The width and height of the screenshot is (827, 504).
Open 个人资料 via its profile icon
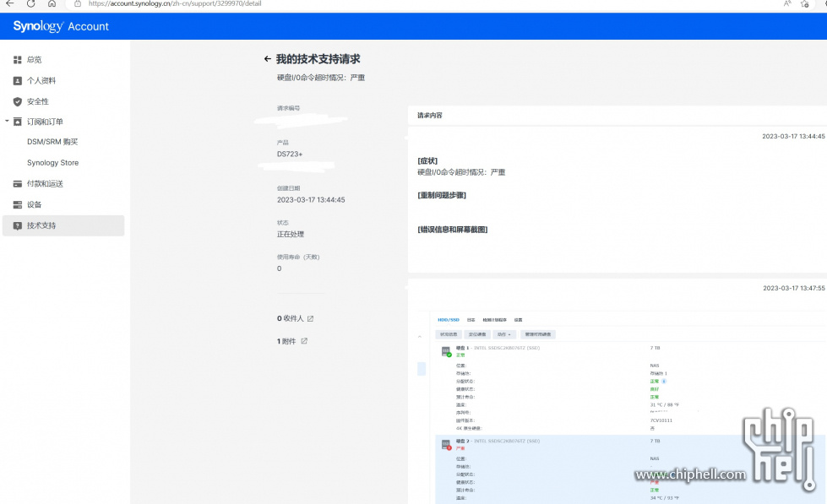coord(18,81)
